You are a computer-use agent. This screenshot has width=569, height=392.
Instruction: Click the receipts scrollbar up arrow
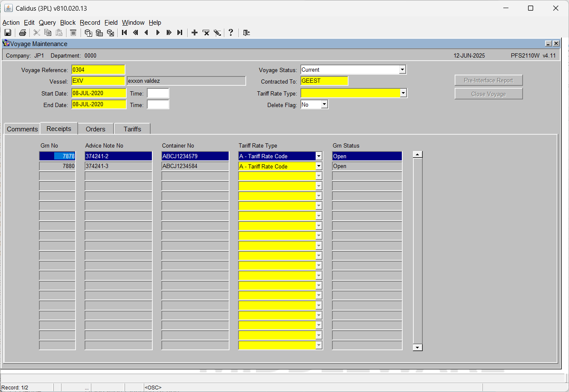418,155
